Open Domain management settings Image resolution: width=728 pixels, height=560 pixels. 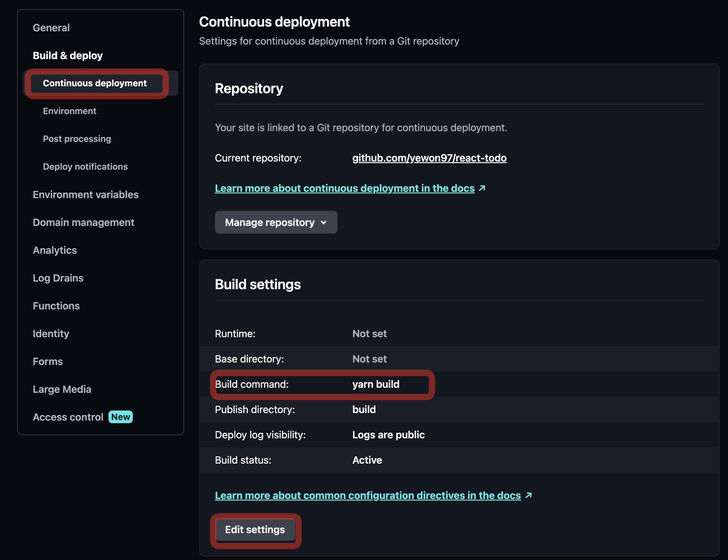83,222
